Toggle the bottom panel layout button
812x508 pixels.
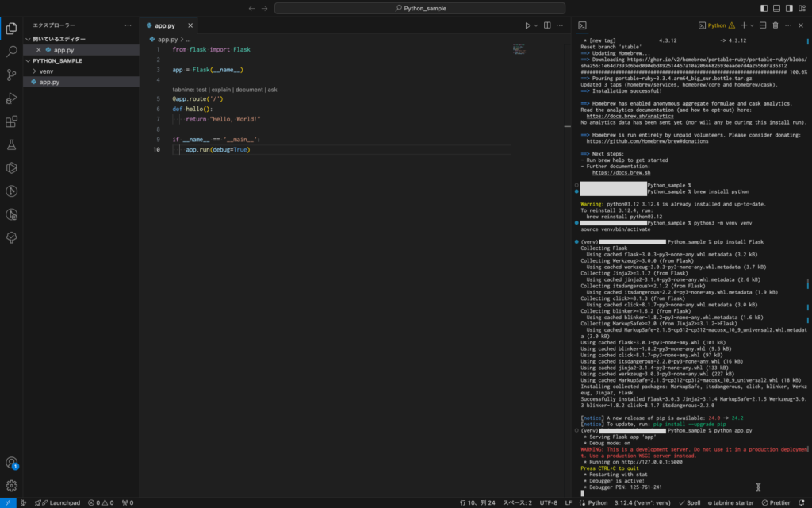click(x=776, y=8)
